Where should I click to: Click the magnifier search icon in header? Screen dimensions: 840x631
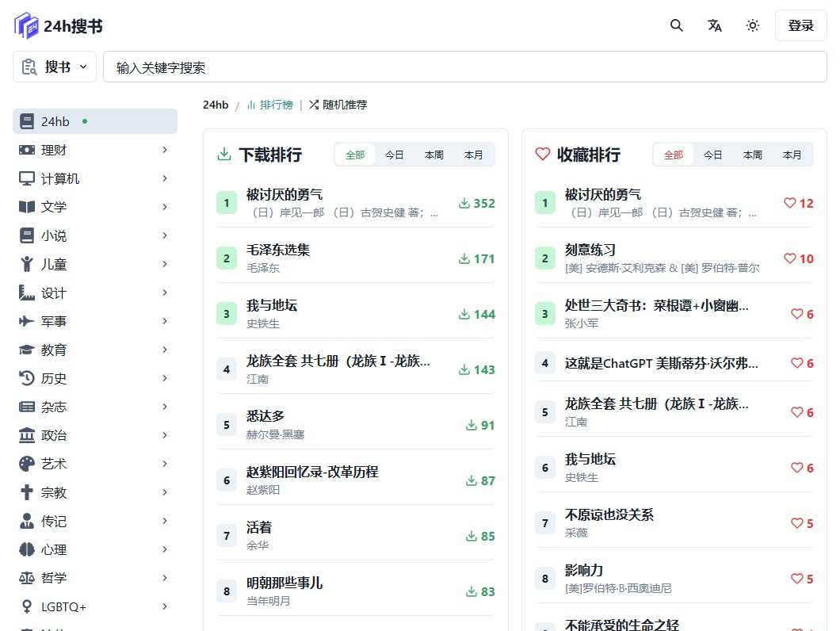pyautogui.click(x=676, y=25)
